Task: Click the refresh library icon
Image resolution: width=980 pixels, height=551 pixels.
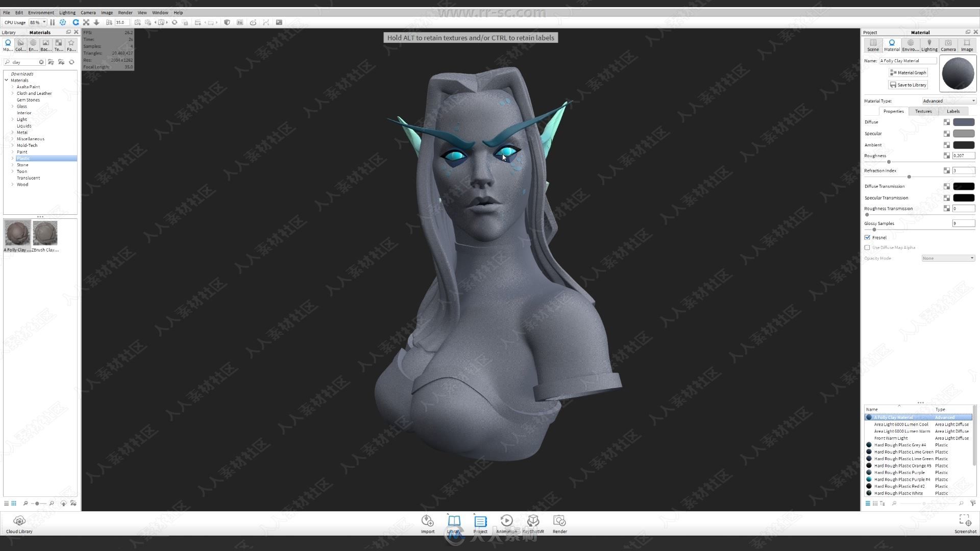Action: pos(72,62)
